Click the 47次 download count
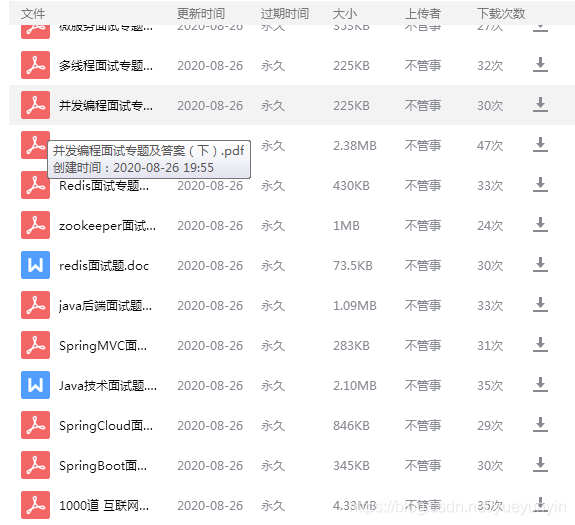The image size is (575, 525). [x=490, y=146]
